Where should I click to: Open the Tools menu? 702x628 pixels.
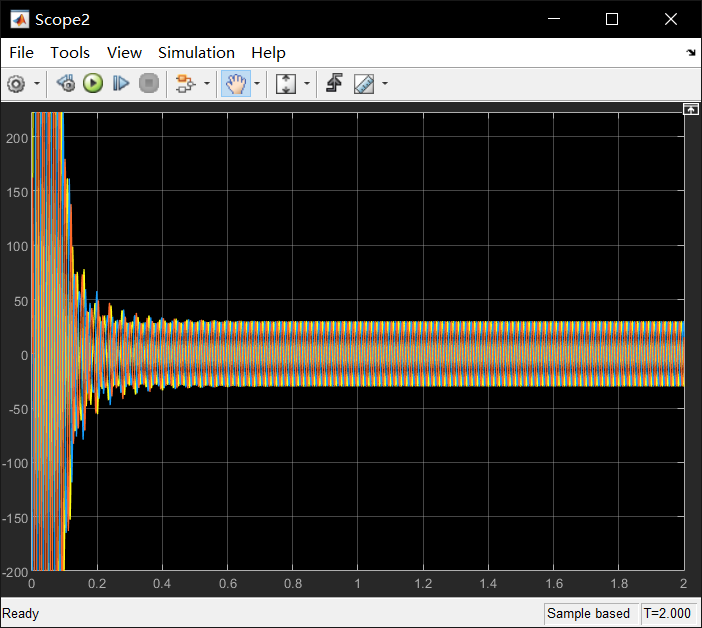70,53
